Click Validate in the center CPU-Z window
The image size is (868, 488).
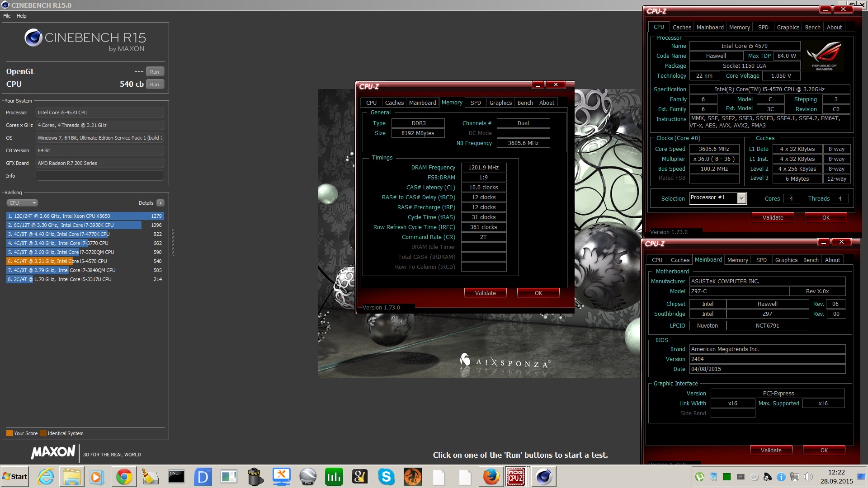pyautogui.click(x=485, y=293)
